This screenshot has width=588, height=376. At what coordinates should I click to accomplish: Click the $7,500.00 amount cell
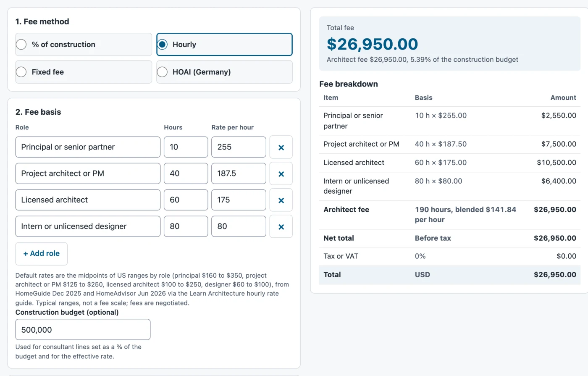click(x=559, y=144)
